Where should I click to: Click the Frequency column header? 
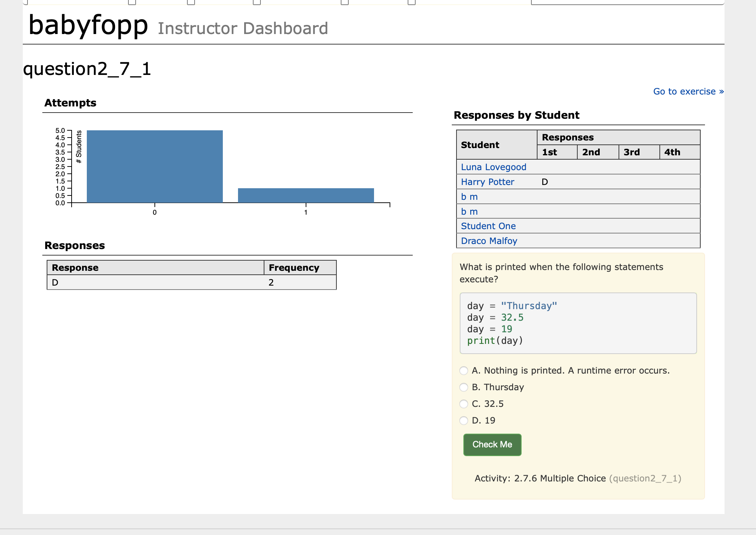(x=294, y=268)
